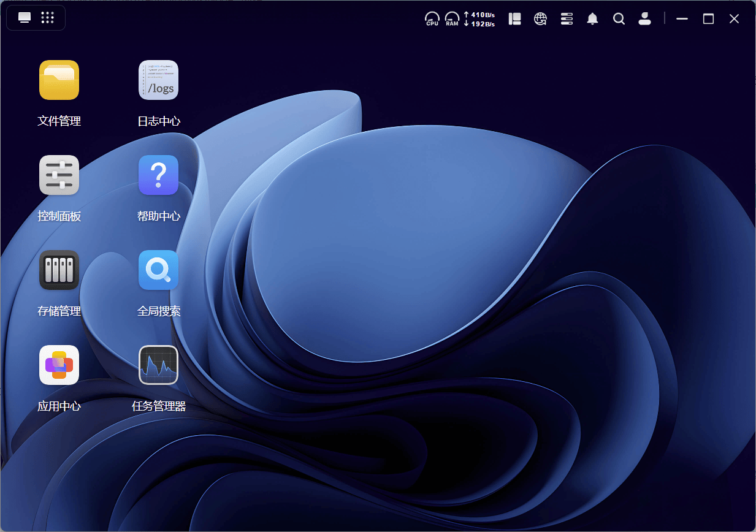
Task: Open notifications with the bell icon
Action: 592,19
